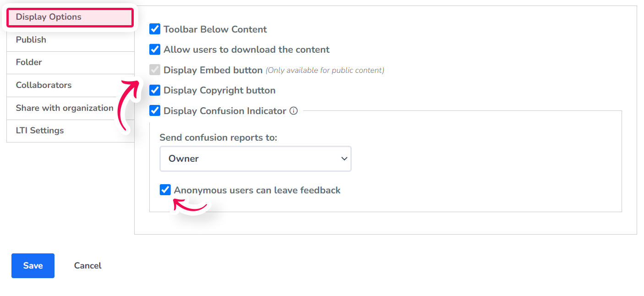Open Collaborators settings
The image size is (644, 296).
[x=44, y=85]
